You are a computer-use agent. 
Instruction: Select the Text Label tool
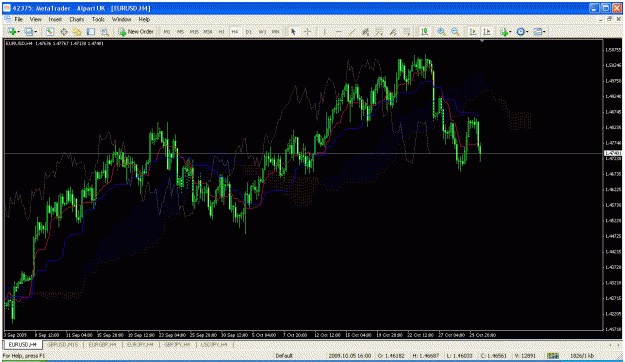[x=406, y=31]
